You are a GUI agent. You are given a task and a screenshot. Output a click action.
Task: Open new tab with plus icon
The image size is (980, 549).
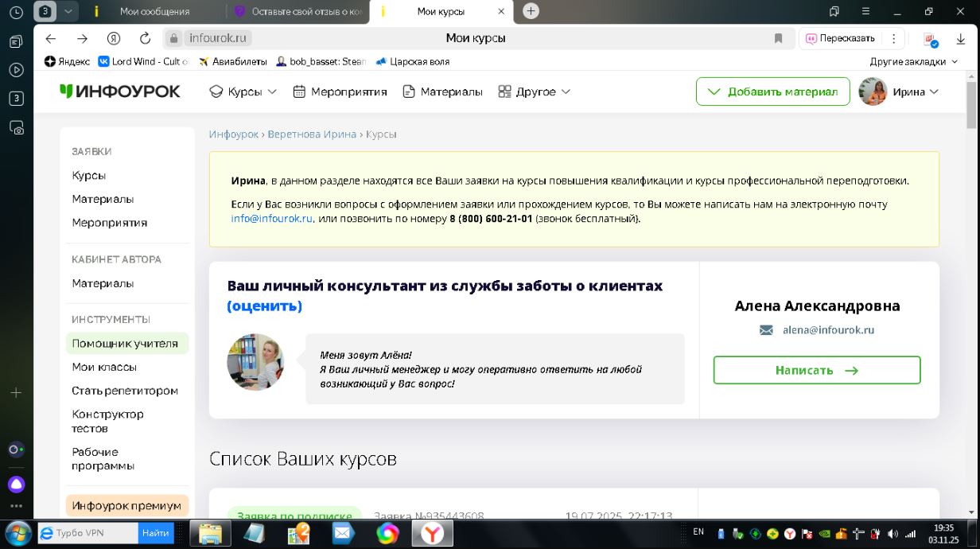531,11
